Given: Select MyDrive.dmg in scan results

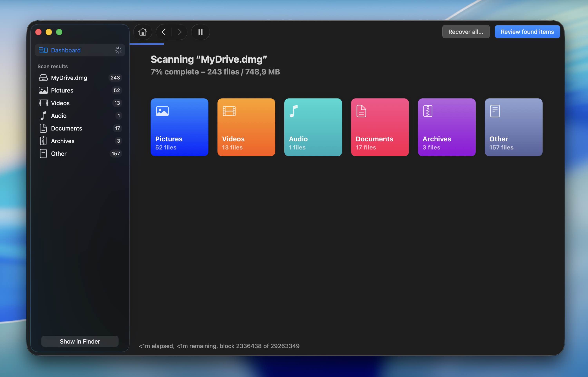Looking at the screenshot, I should pyautogui.click(x=69, y=78).
